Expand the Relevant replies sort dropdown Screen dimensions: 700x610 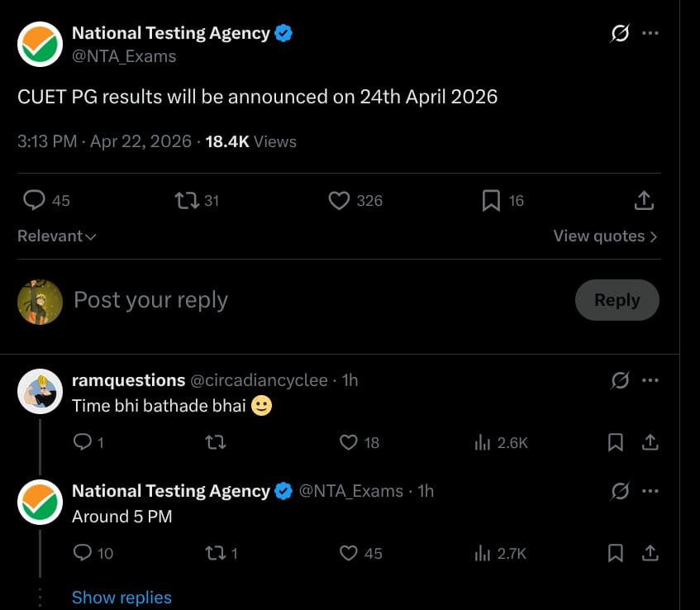tap(57, 236)
